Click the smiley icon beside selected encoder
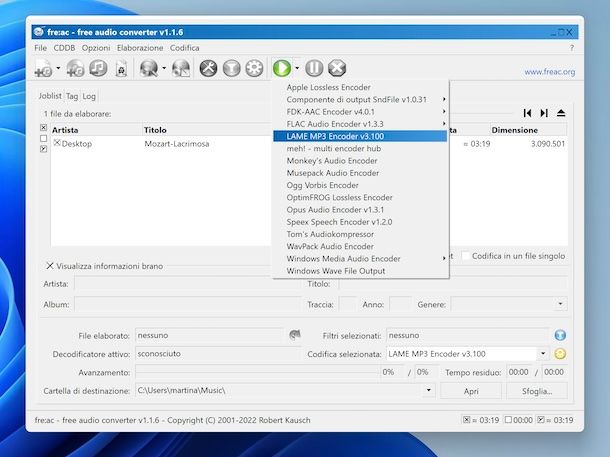The image size is (610, 457). tap(560, 354)
